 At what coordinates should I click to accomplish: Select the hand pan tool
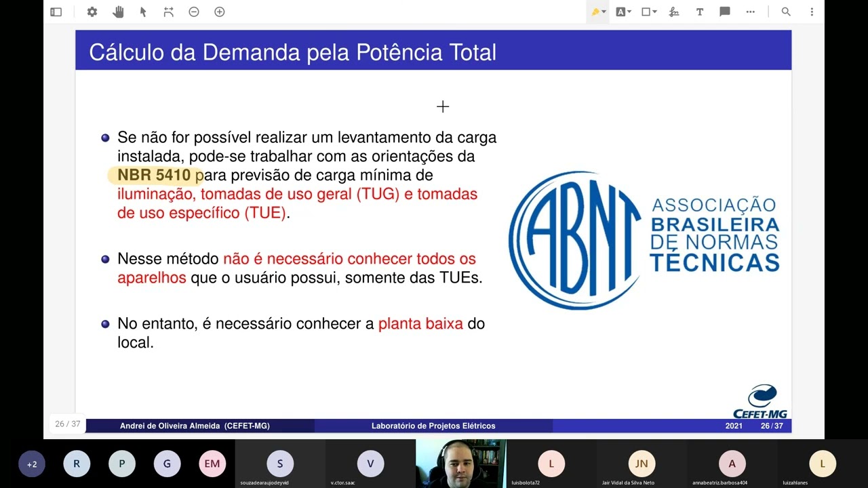118,12
